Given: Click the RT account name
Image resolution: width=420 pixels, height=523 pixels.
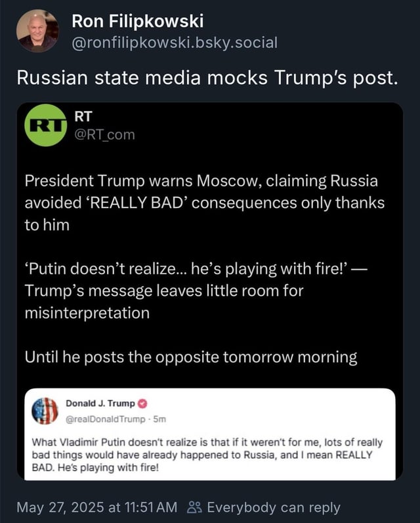Looking at the screenshot, I should coord(83,116).
